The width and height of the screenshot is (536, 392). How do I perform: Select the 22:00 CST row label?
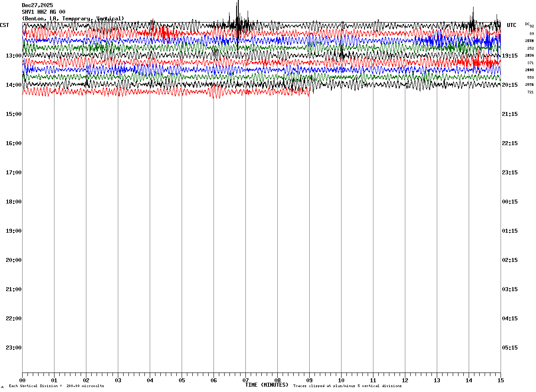tap(14, 319)
